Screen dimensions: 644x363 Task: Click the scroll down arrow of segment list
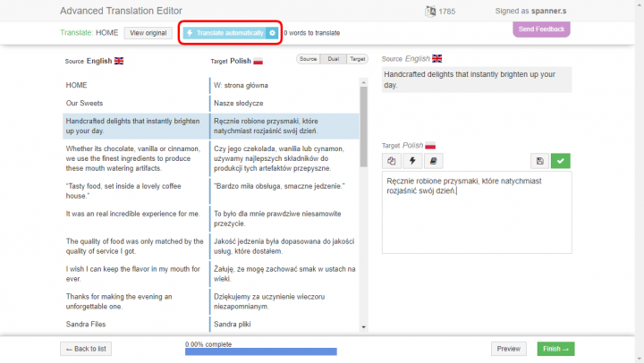point(363,327)
